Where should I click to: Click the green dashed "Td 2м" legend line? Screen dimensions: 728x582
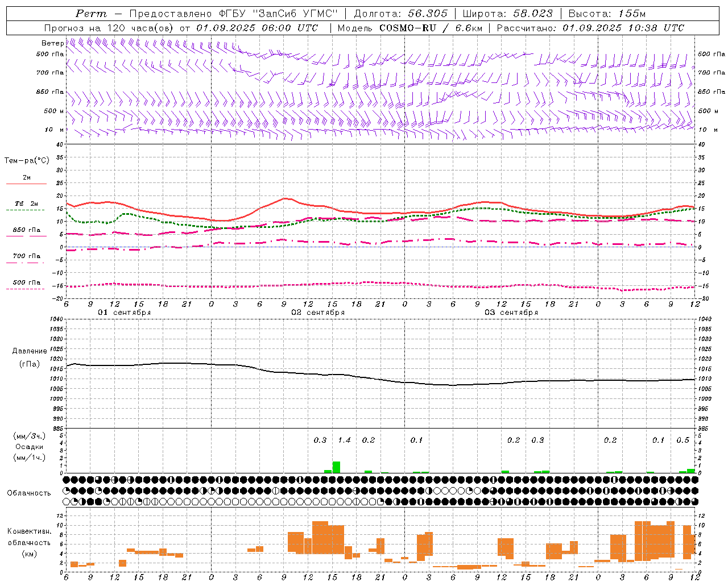coord(25,210)
